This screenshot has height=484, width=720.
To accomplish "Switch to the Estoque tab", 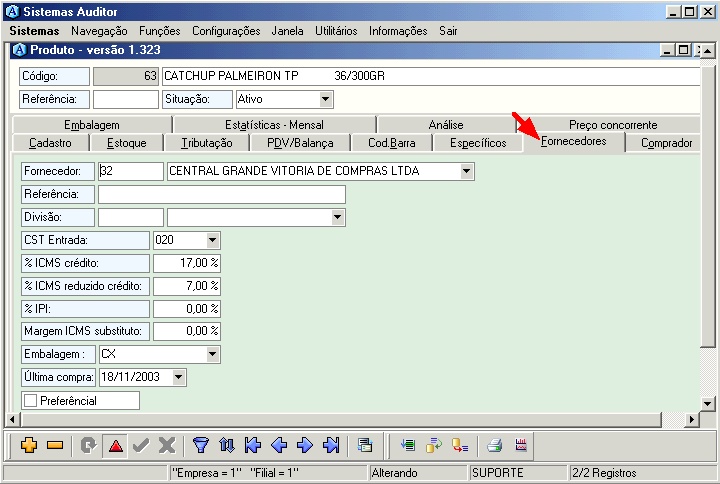I will [x=127, y=143].
